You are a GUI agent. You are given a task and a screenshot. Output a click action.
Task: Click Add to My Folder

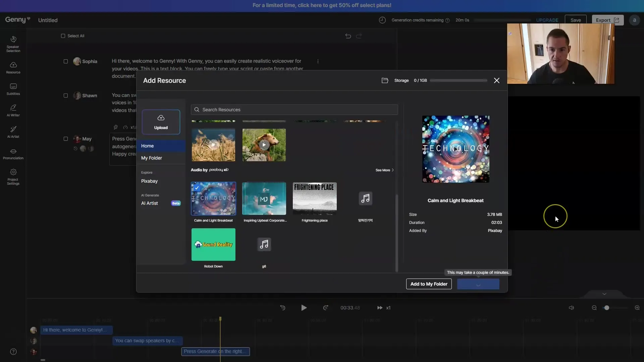pos(429,284)
